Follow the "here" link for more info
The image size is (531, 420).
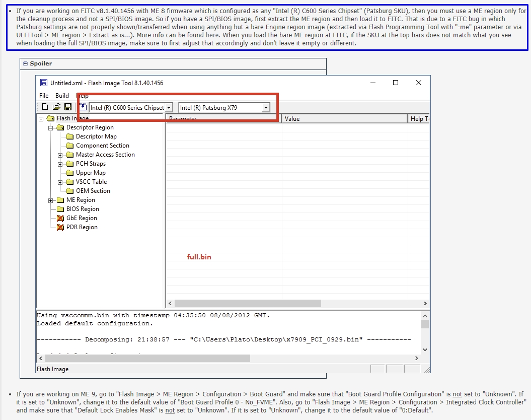coord(212,35)
